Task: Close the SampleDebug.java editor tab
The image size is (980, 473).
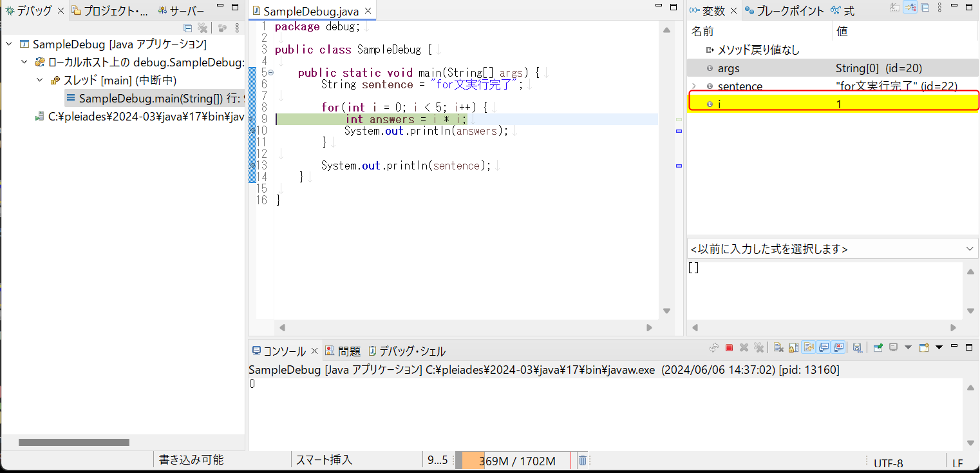Action: click(x=368, y=12)
